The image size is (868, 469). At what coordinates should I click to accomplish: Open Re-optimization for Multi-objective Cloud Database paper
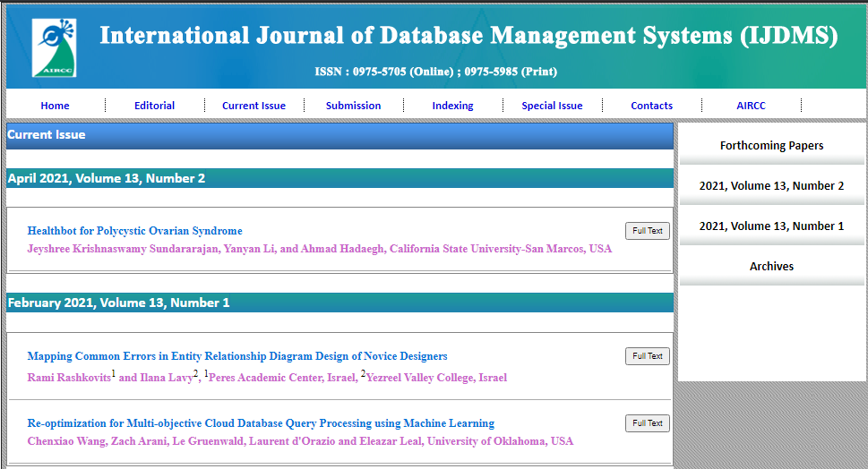tap(261, 423)
